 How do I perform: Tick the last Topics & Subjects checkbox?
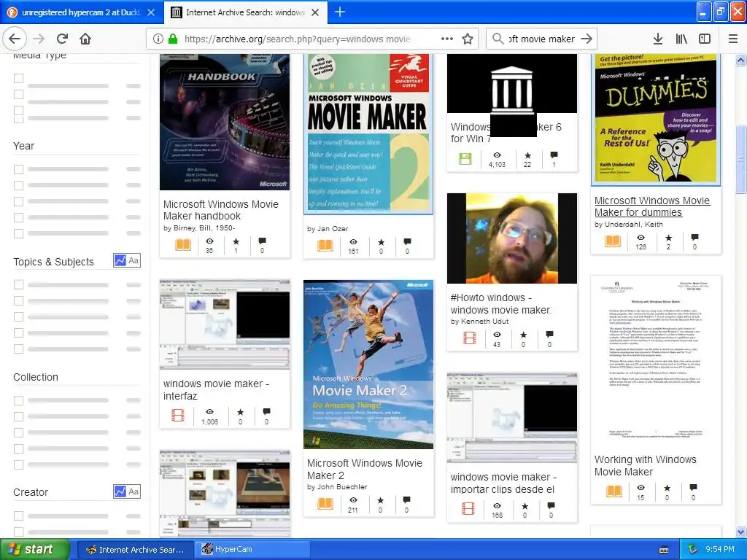18,349
